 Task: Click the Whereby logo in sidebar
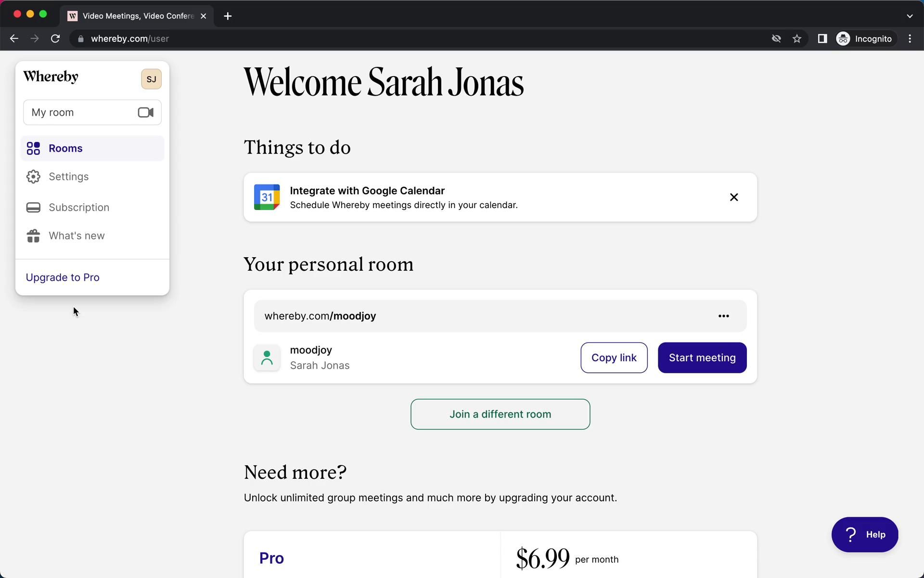pyautogui.click(x=51, y=77)
